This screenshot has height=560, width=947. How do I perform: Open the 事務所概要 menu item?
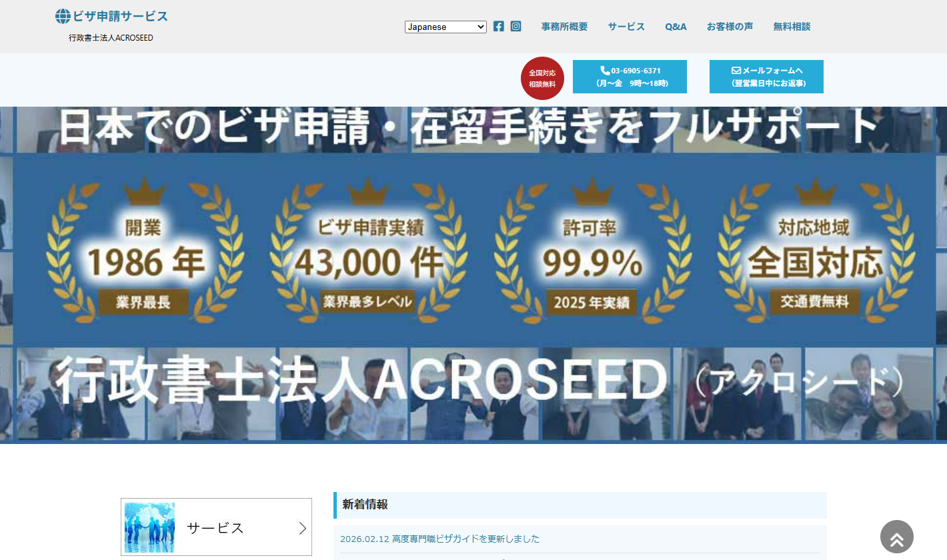565,26
